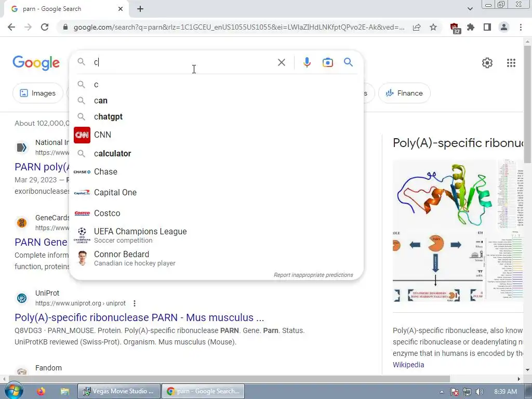Choose the calculator suggestion
The height and width of the screenshot is (399, 532).
click(217, 153)
